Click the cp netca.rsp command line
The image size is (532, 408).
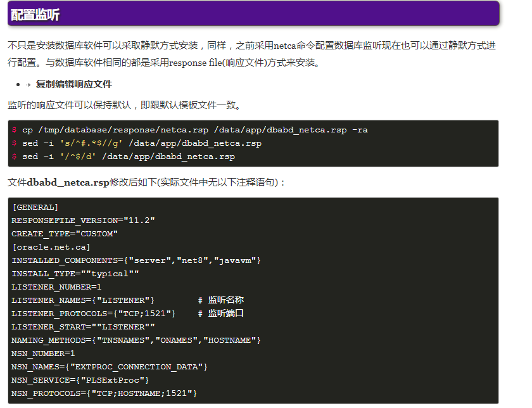coord(189,130)
